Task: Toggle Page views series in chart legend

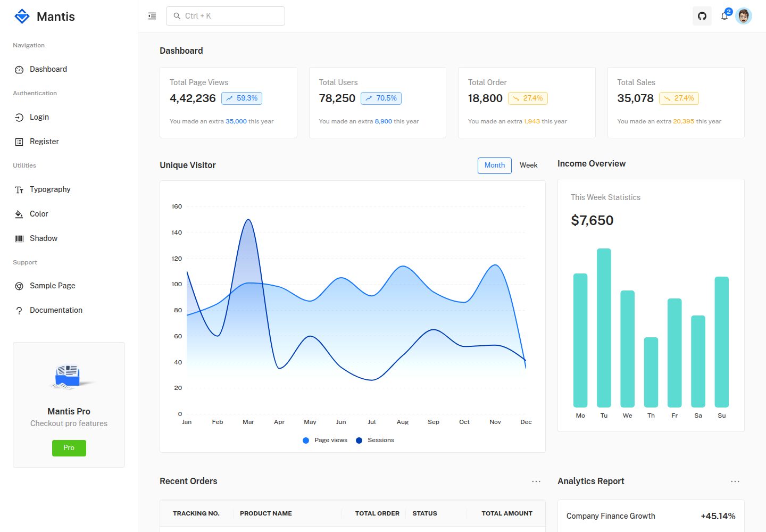Action: [x=325, y=440]
